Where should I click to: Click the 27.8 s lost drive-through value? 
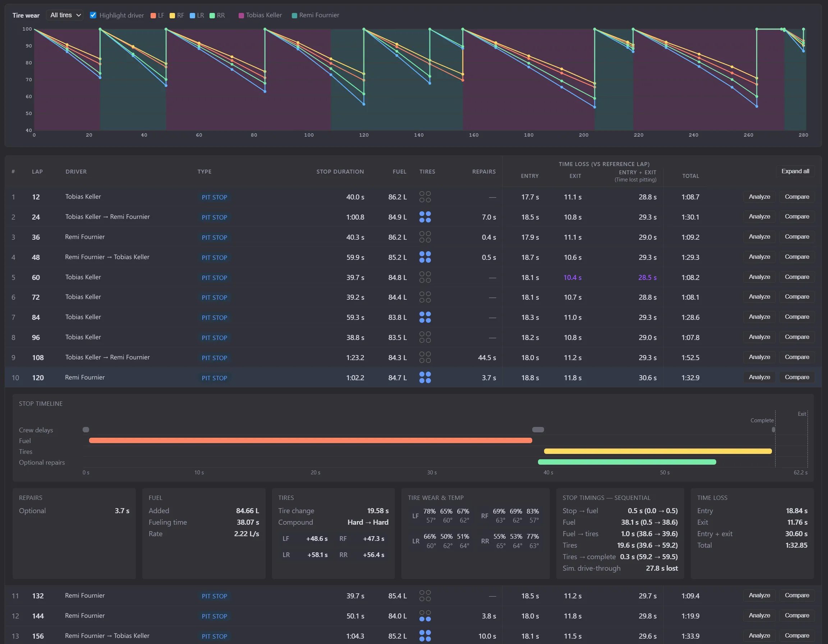662,568
